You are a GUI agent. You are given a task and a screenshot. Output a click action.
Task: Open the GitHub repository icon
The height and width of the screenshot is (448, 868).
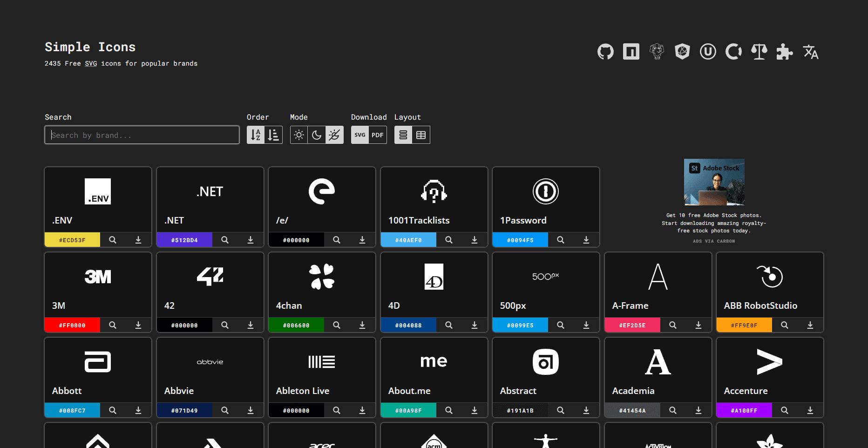(605, 51)
